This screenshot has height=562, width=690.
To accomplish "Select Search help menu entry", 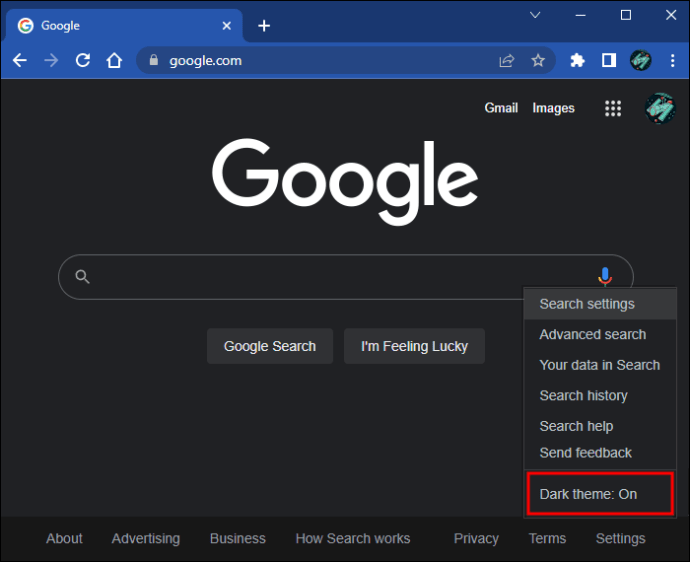I will click(600, 426).
